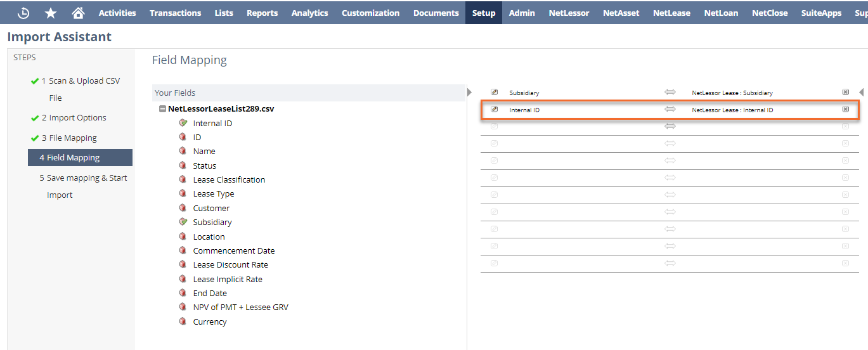Click the Shortcuts star icon

tap(51, 13)
